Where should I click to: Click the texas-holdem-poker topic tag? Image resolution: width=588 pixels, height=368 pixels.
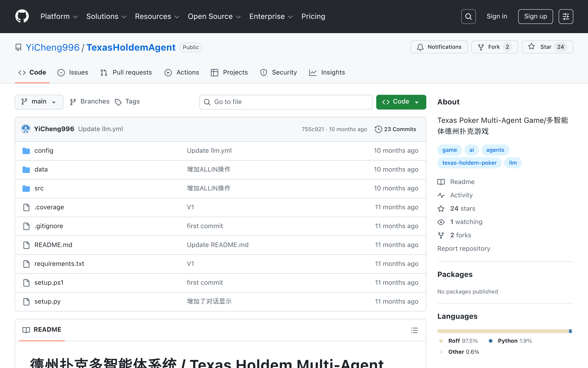click(469, 163)
